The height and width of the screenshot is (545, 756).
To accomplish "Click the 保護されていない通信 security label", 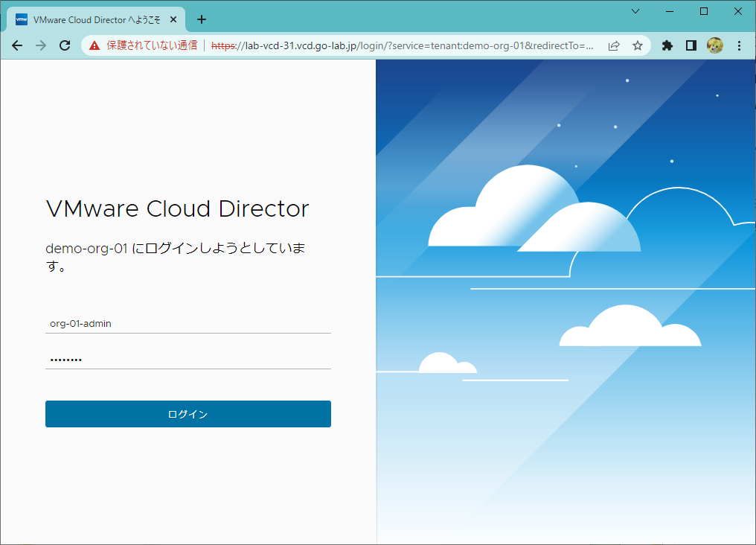I will [x=152, y=45].
